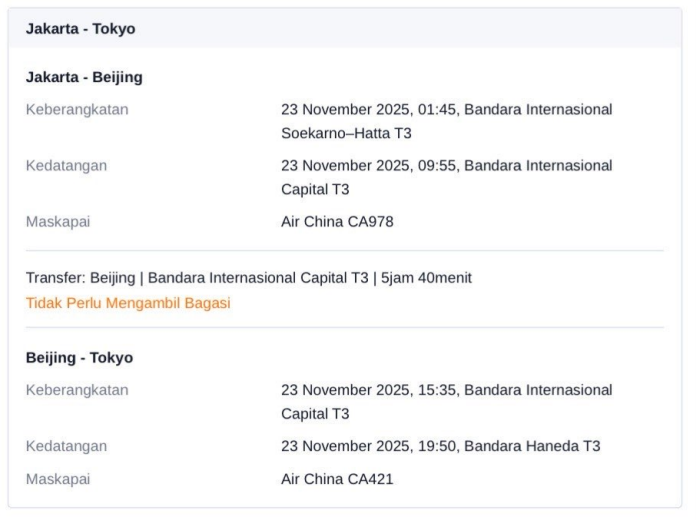
Task: Click Keberangkatan label in Jakarta - Beijing segment
Action: [x=77, y=109]
